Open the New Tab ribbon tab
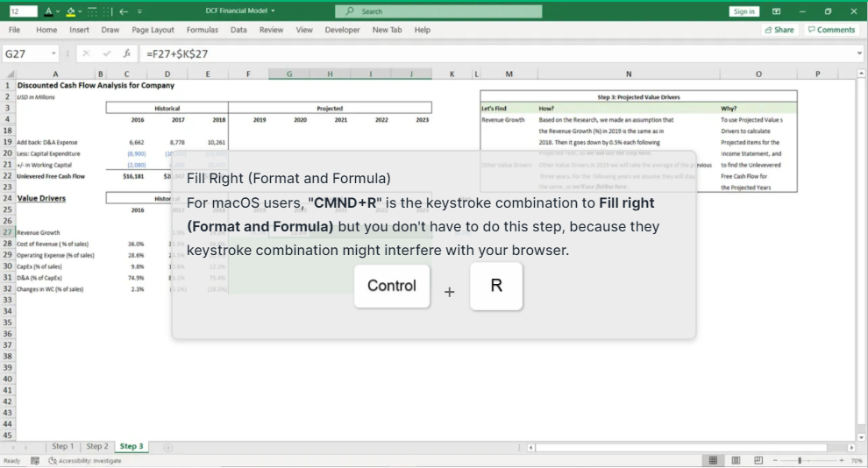The image size is (868, 468). pos(387,30)
